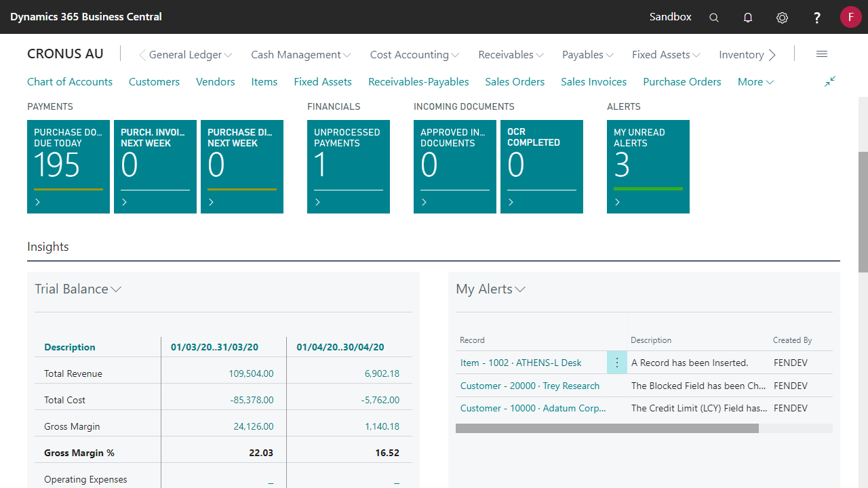This screenshot has height=488, width=868.
Task: Expand the Cash Management menu
Action: (301, 55)
